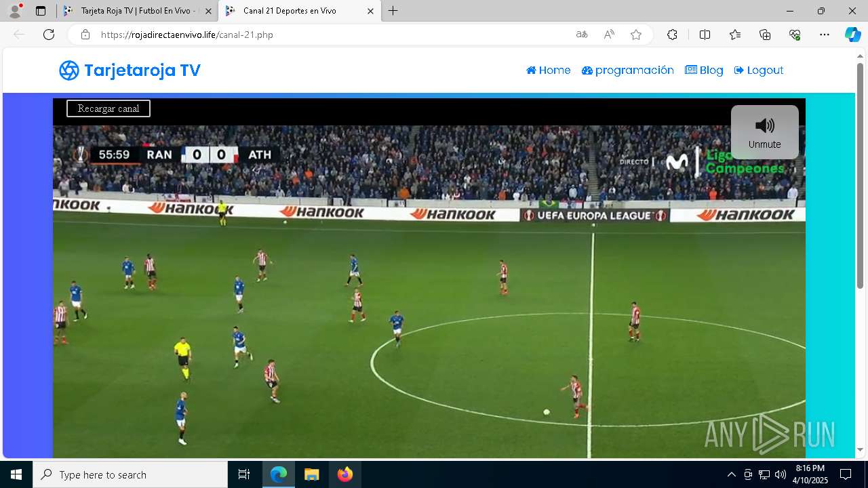This screenshot has height=488, width=868.
Task: Open Browser essentials heart icon
Action: pos(795,35)
